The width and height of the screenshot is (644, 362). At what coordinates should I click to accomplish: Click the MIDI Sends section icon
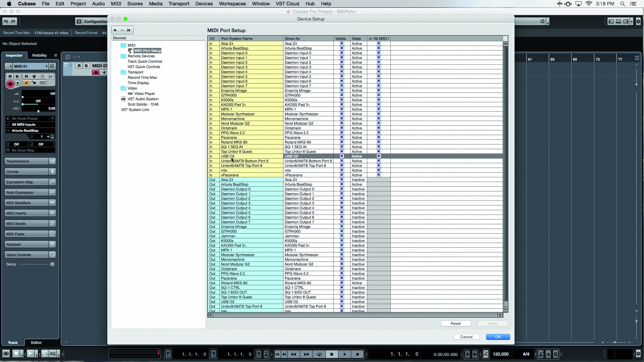(x=52, y=224)
